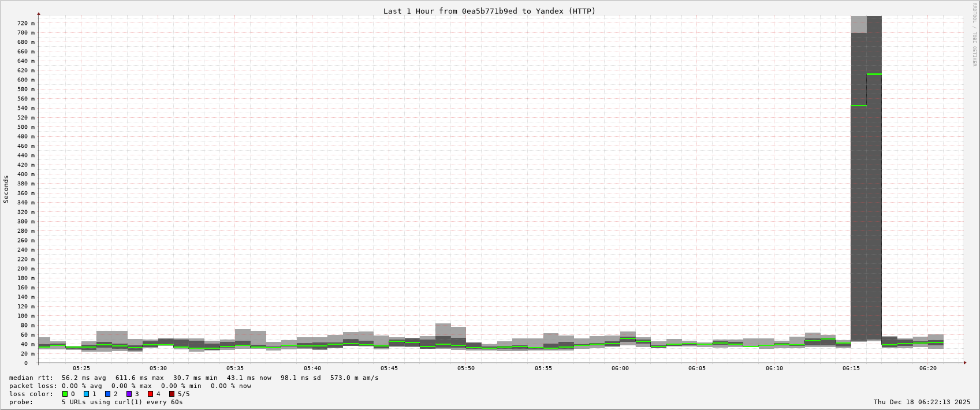
Task: Click the green median line at 612 ms spike
Action: (x=874, y=74)
